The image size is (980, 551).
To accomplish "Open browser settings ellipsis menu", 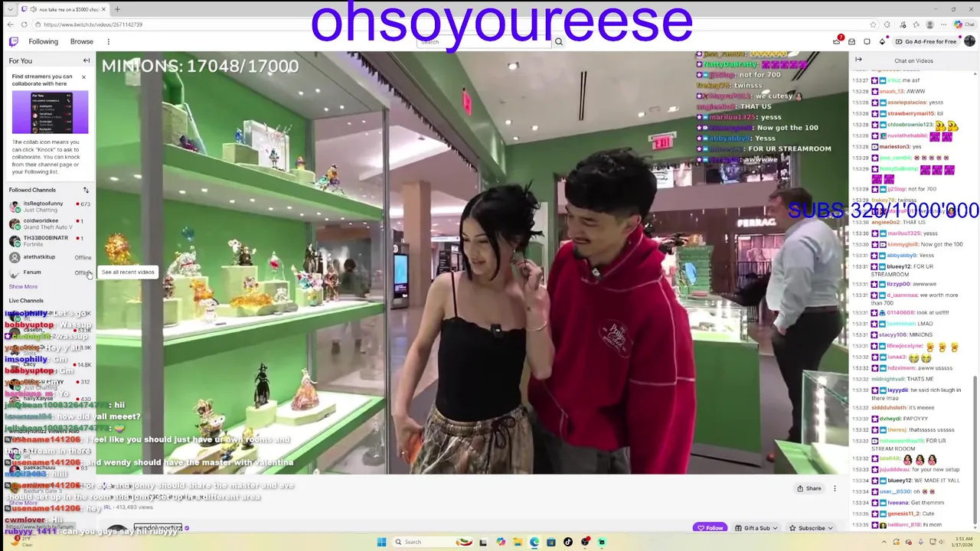I will (x=944, y=24).
